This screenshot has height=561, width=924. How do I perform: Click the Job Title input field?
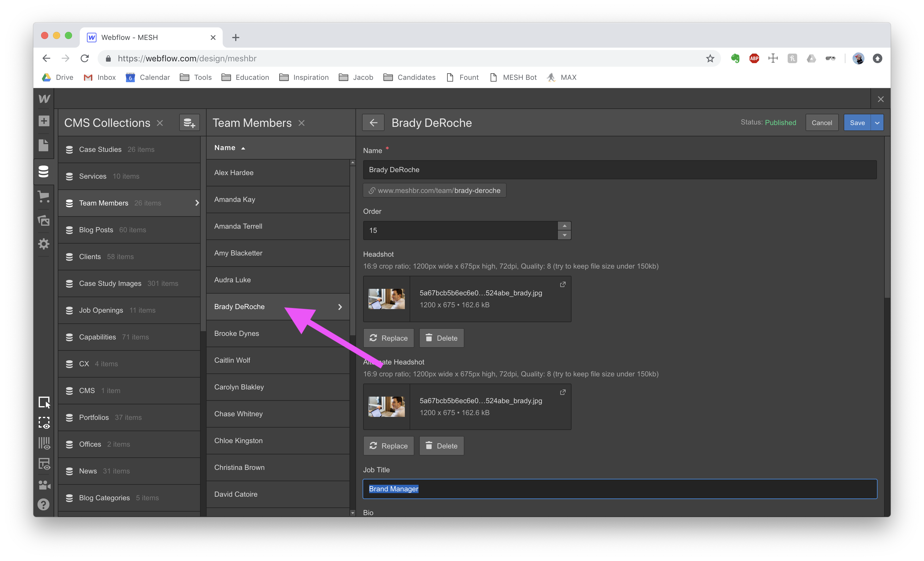coord(619,489)
